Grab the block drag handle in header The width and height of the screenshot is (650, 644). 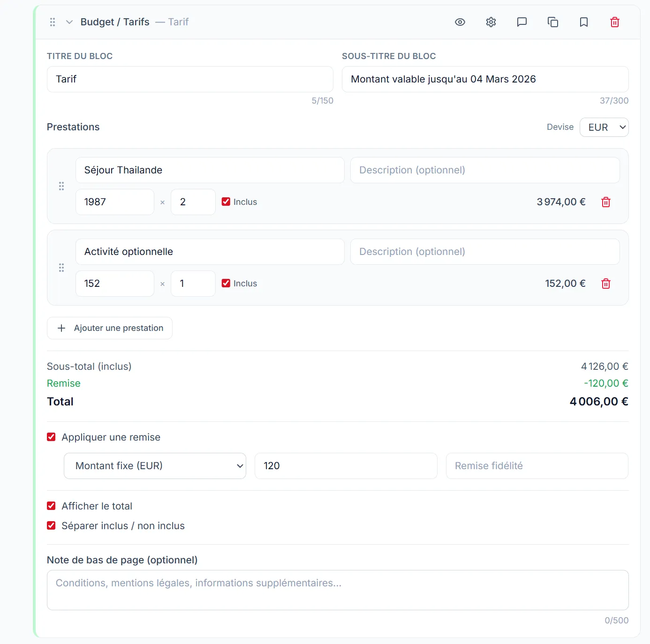[53, 22]
